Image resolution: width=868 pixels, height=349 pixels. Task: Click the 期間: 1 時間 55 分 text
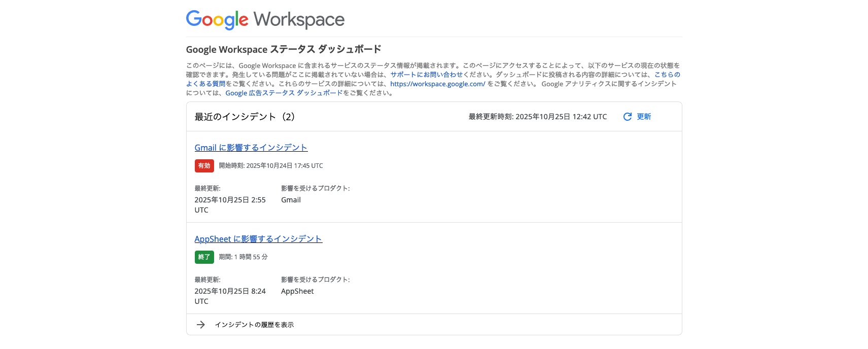[244, 257]
